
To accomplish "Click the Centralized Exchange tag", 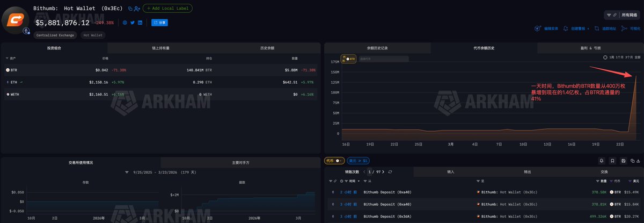I will pos(56,35).
